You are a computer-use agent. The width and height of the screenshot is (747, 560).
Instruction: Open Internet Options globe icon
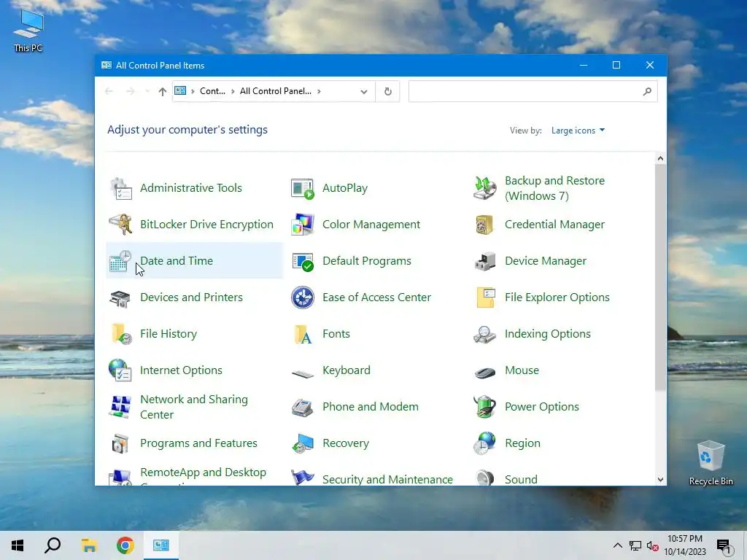120,370
